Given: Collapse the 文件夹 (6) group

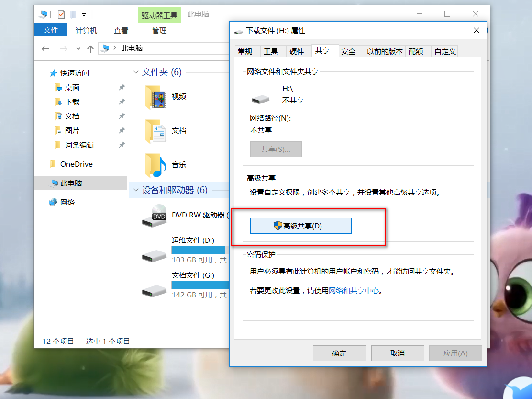Looking at the screenshot, I should (x=136, y=72).
